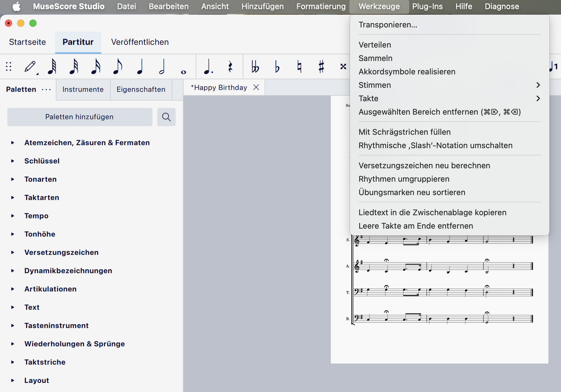Select the half note duration
The width and height of the screenshot is (561, 392).
click(x=162, y=67)
